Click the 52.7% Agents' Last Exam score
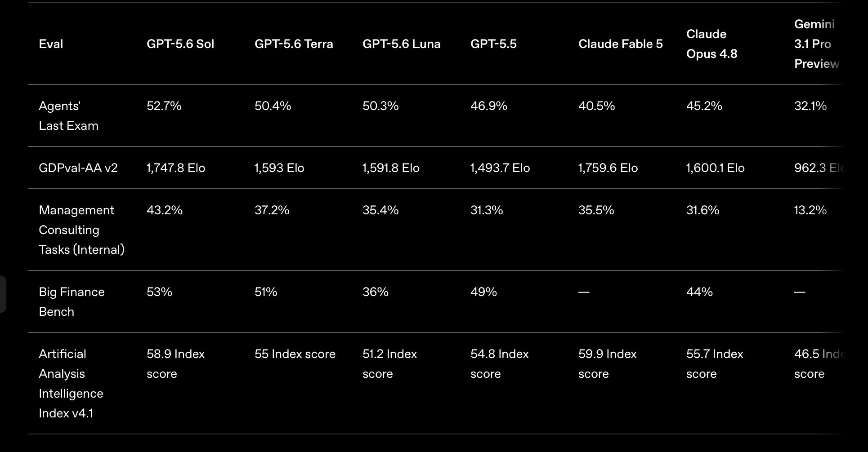The height and width of the screenshot is (452, 868). tap(164, 106)
